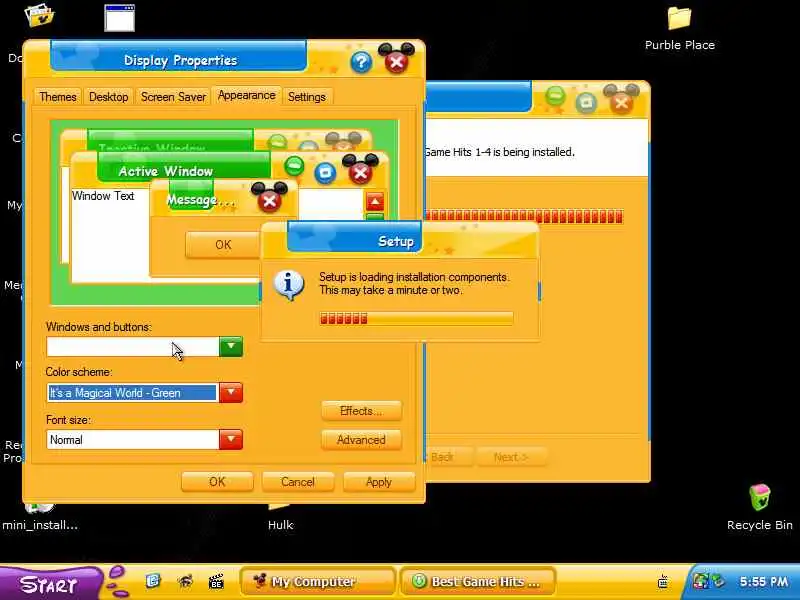Click the Mickey close icon in Message preview
Viewport: 800px width, 600px height.
coord(269,198)
